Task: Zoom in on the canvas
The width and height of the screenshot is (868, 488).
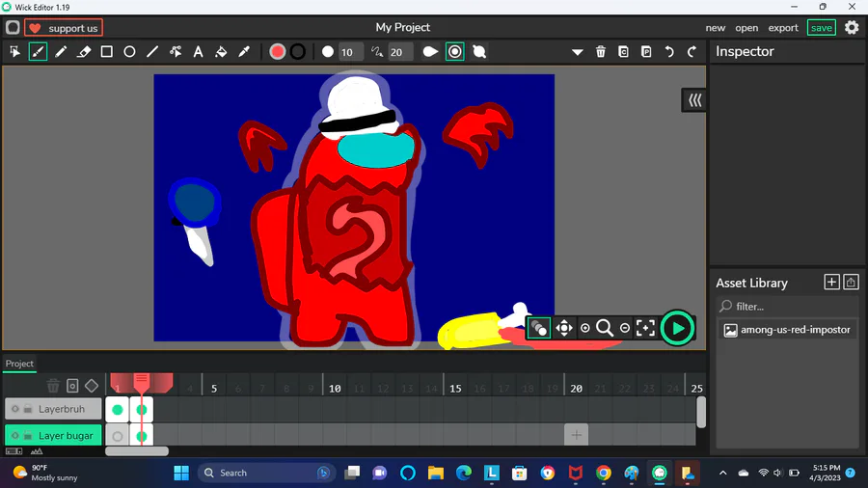Action: pos(585,328)
